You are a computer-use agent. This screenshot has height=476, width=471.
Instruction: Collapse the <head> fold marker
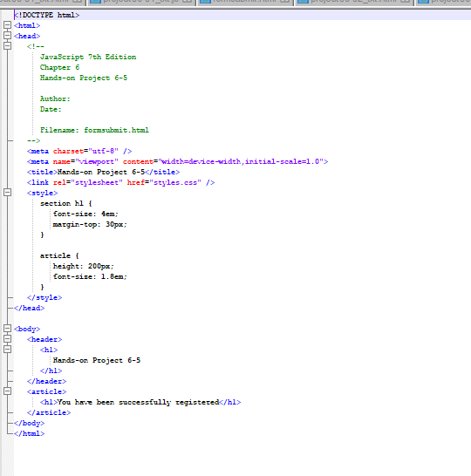pyautogui.click(x=7, y=36)
